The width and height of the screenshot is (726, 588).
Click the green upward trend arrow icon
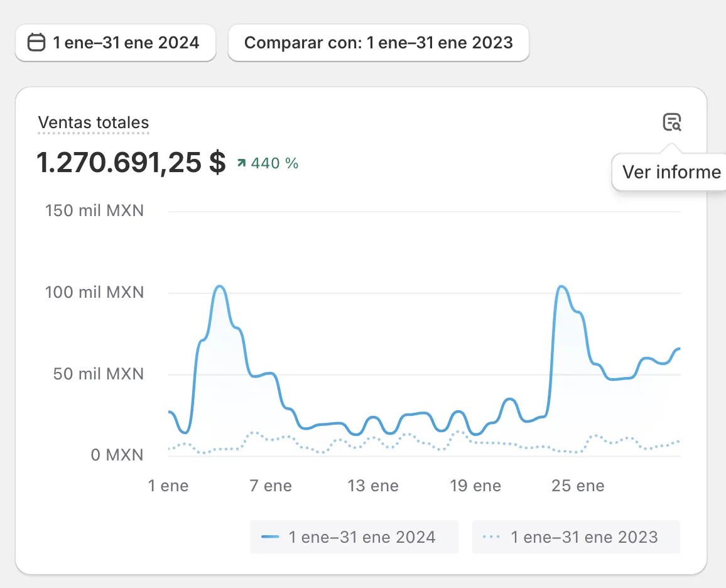[x=241, y=163]
